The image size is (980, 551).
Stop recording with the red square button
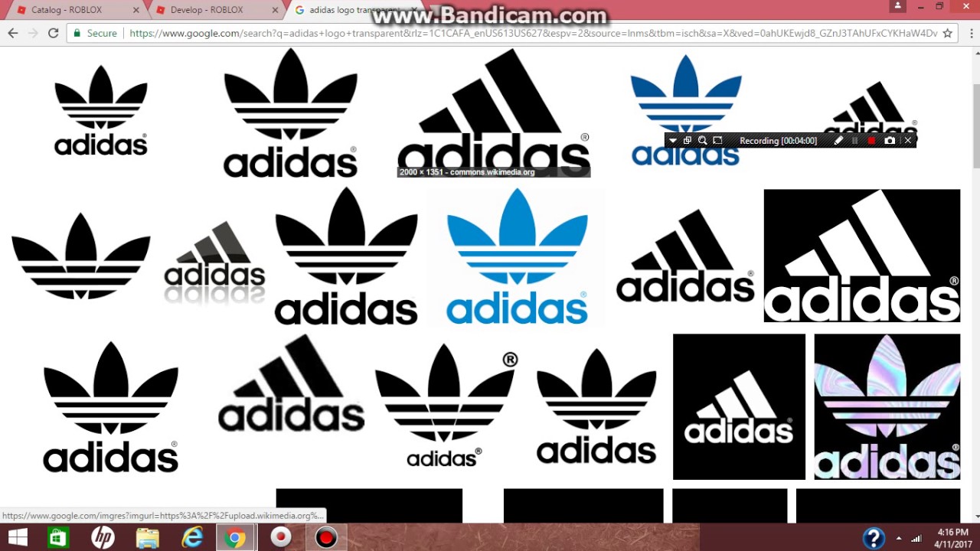871,141
